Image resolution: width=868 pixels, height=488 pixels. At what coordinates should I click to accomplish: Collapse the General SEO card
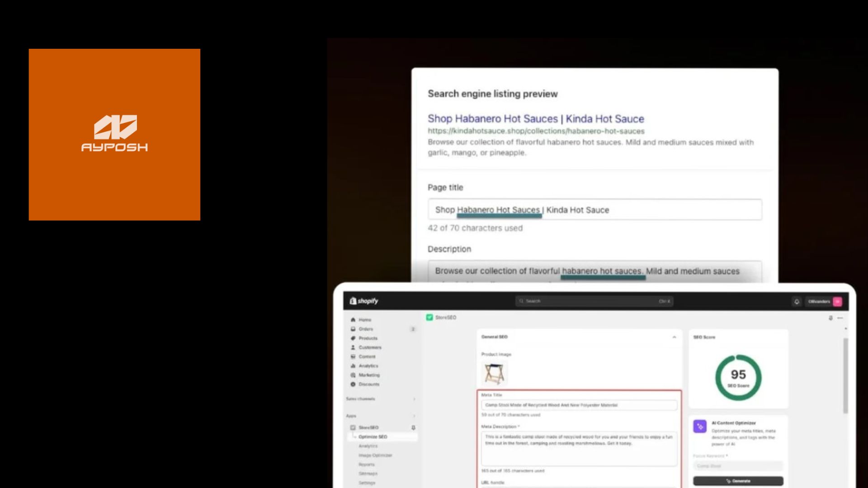[x=674, y=337]
